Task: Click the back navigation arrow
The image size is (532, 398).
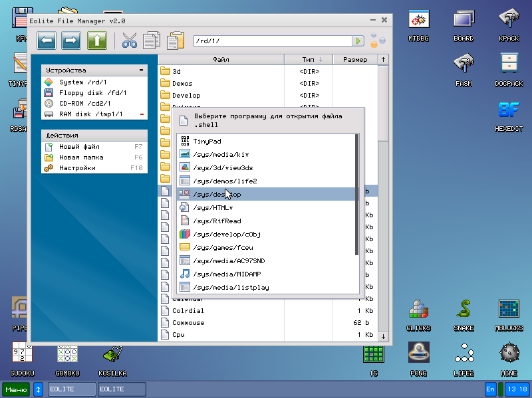Action: (46, 40)
